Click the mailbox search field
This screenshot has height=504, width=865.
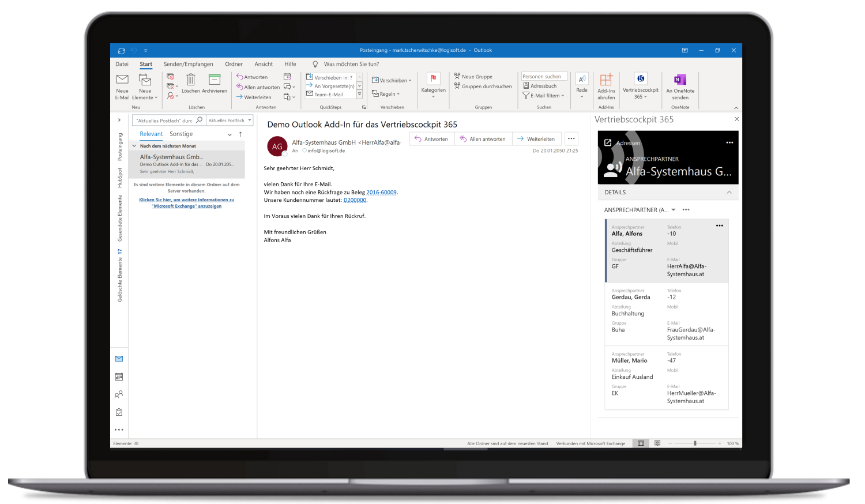pos(168,121)
